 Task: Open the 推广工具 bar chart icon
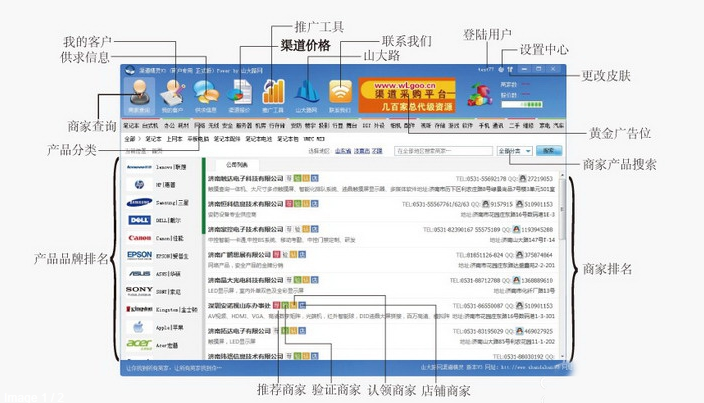pos(273,96)
